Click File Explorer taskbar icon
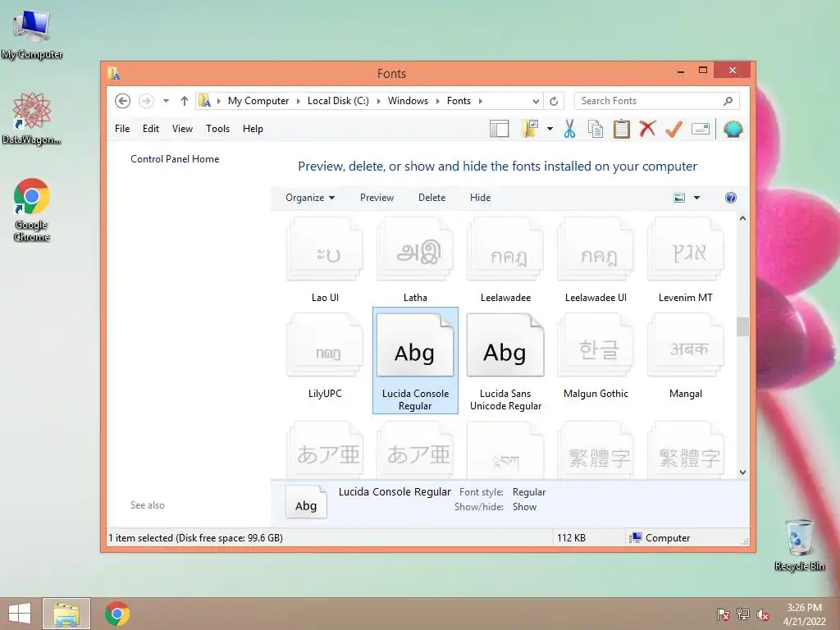This screenshot has height=630, width=840. point(66,614)
